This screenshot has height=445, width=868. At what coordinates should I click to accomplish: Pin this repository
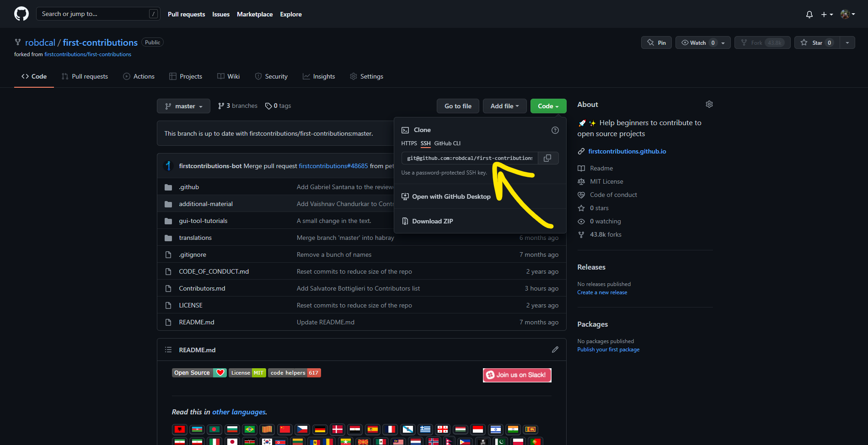(656, 42)
